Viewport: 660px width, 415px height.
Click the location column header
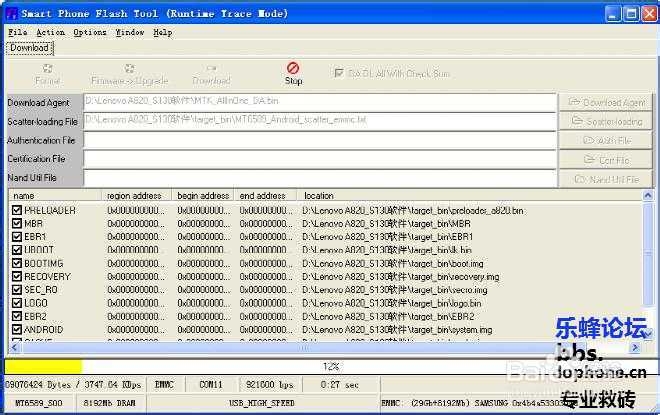coord(469,196)
